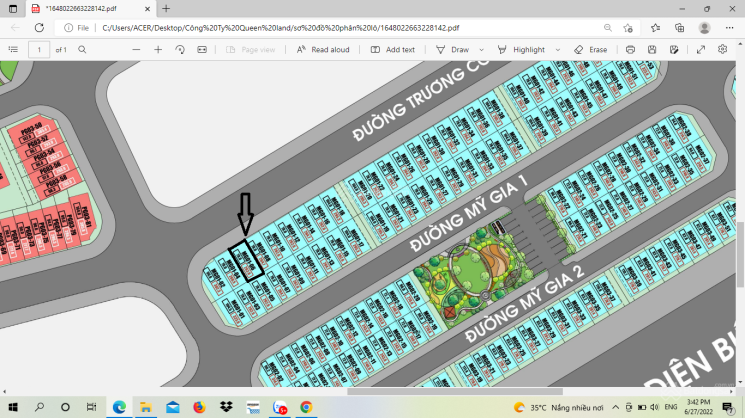Save the PDF file
745x418 pixels.
pyautogui.click(x=652, y=49)
